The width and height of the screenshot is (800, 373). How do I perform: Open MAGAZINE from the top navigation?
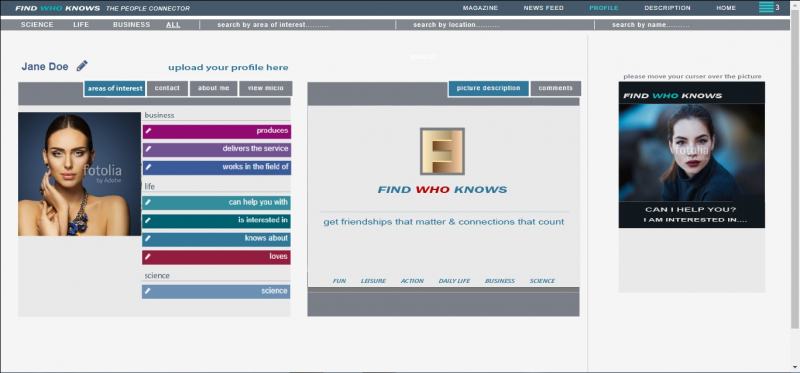coord(480,8)
